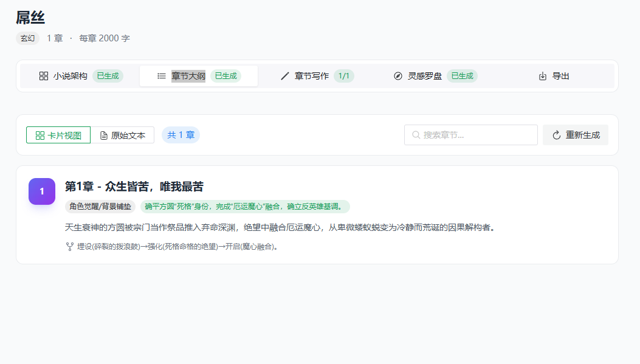The width and height of the screenshot is (640, 364).
Task: Click the 重新生成 button
Action: tap(575, 134)
